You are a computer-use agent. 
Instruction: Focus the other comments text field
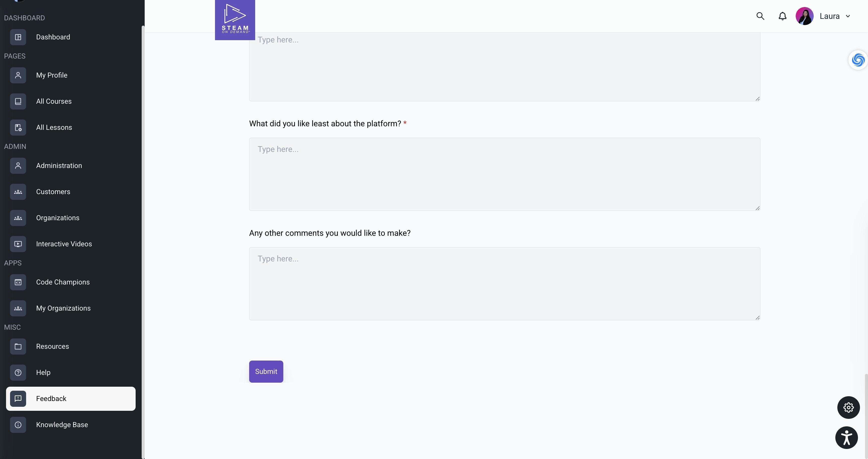[504, 283]
